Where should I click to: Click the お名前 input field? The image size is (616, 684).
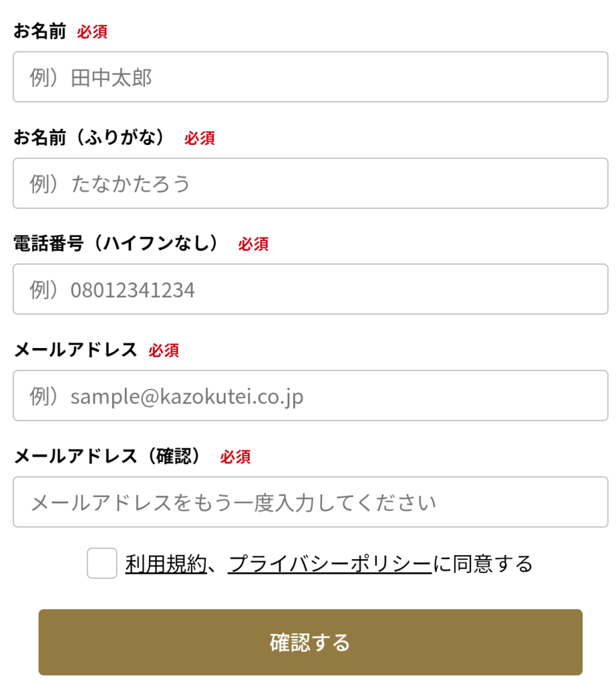point(310,77)
